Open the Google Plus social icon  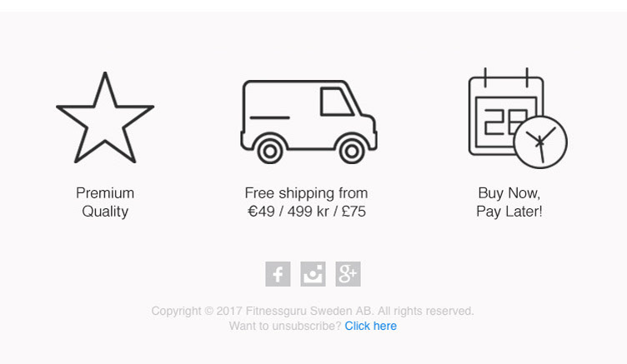pos(348,274)
